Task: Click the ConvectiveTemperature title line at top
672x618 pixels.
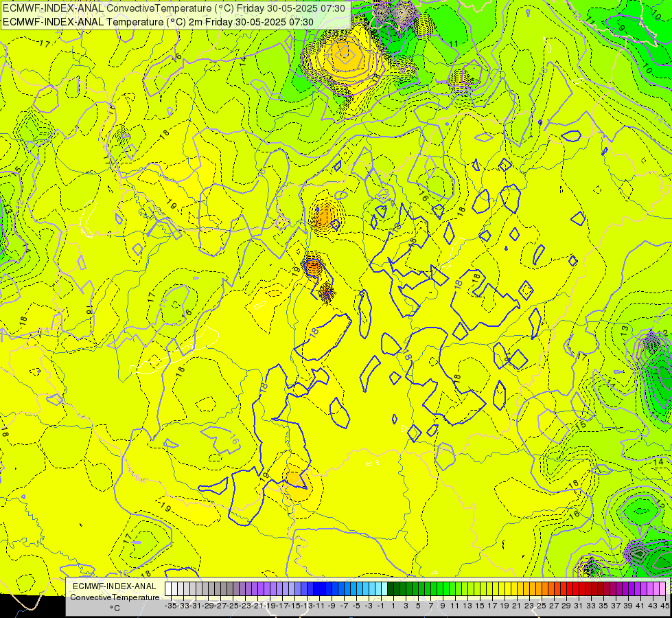Action: (x=174, y=8)
